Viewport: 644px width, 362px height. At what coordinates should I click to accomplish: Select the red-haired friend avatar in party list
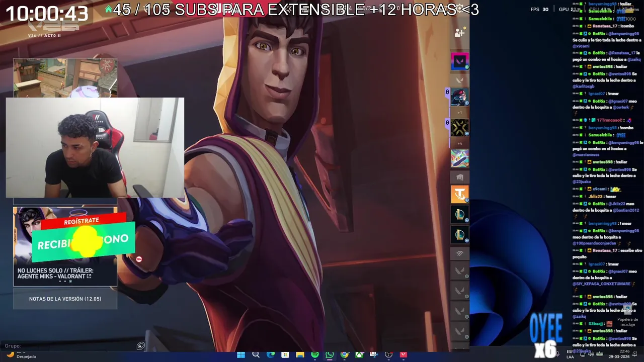pyautogui.click(x=459, y=97)
